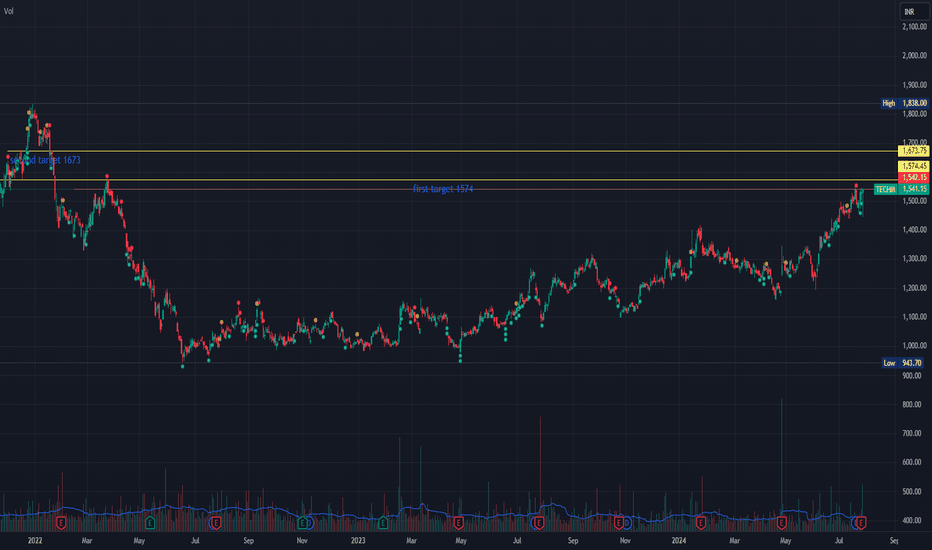Click the 2022 label on the time axis
The height and width of the screenshot is (550, 932).
[35, 540]
